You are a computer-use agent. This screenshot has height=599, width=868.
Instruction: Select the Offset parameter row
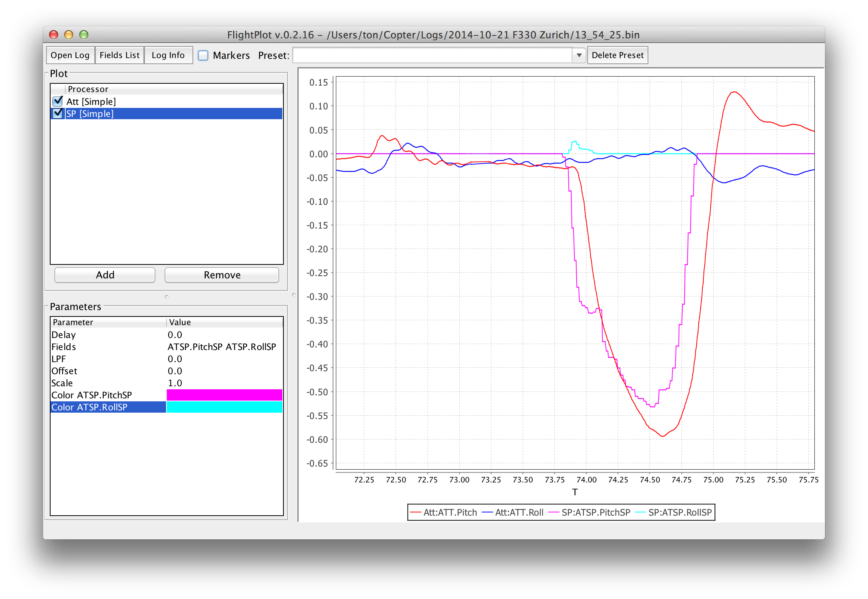(x=166, y=371)
